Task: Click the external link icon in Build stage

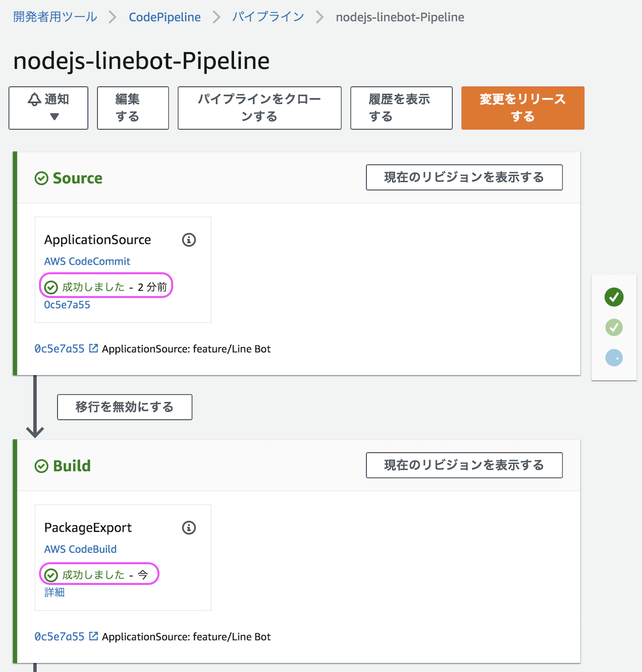Action: coord(94,636)
